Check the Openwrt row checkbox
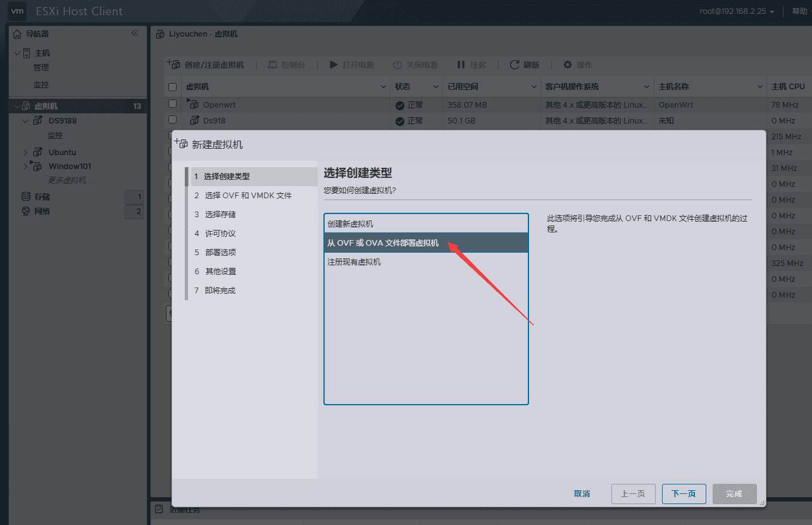The height and width of the screenshot is (525, 812). point(172,104)
